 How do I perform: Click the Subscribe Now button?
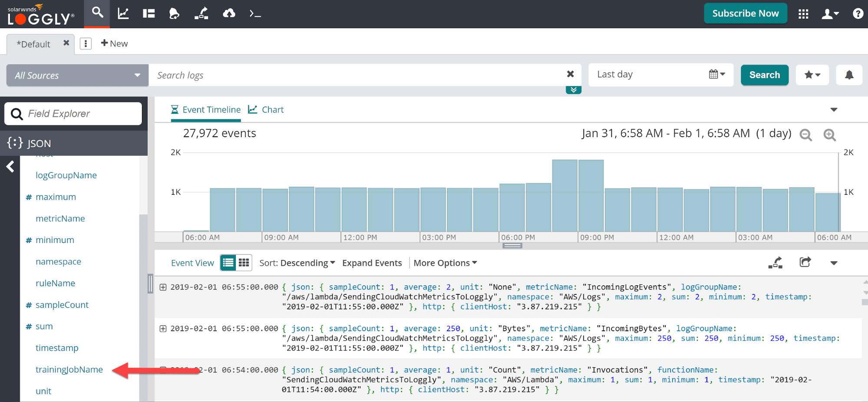[x=745, y=13]
